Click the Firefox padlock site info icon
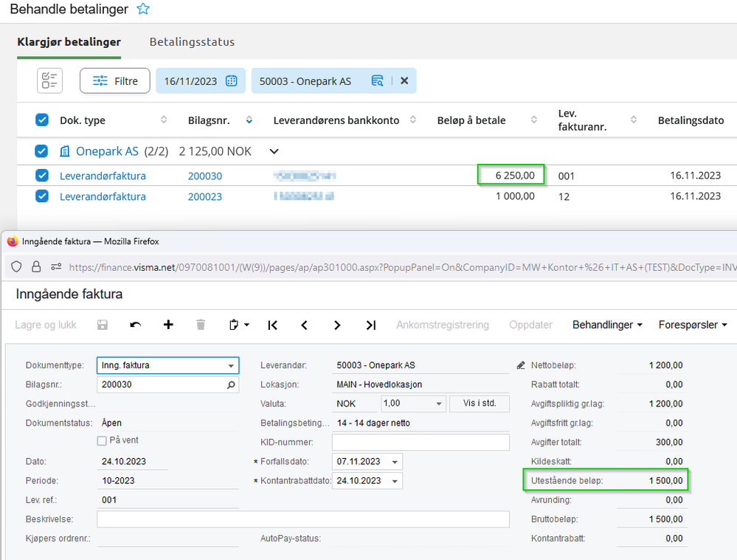 coord(36,267)
